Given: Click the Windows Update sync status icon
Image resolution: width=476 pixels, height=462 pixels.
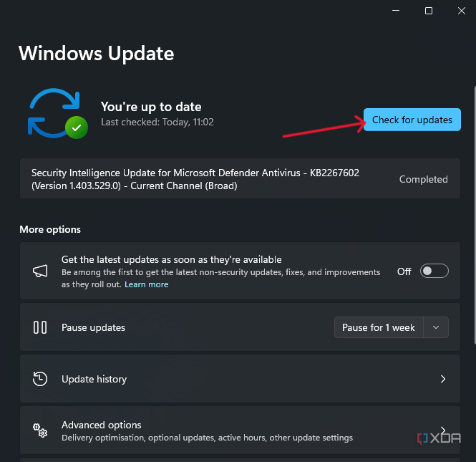Looking at the screenshot, I should pyautogui.click(x=58, y=114).
